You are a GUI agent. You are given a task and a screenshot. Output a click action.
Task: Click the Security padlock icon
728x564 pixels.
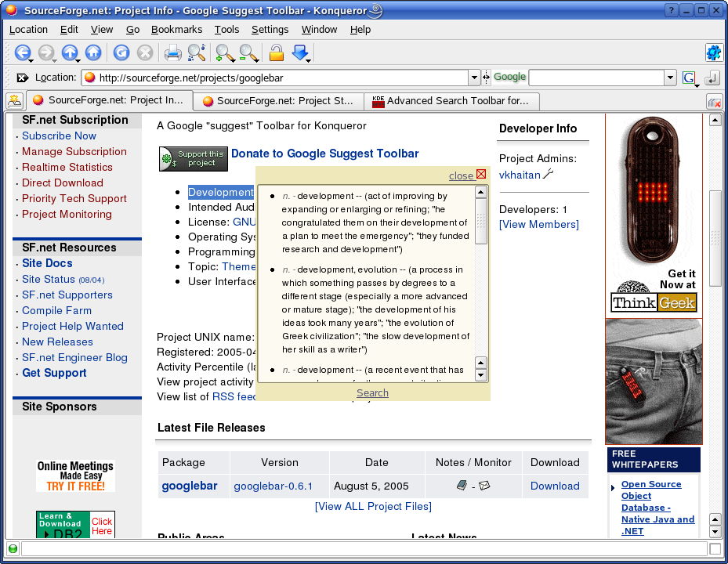click(x=277, y=52)
